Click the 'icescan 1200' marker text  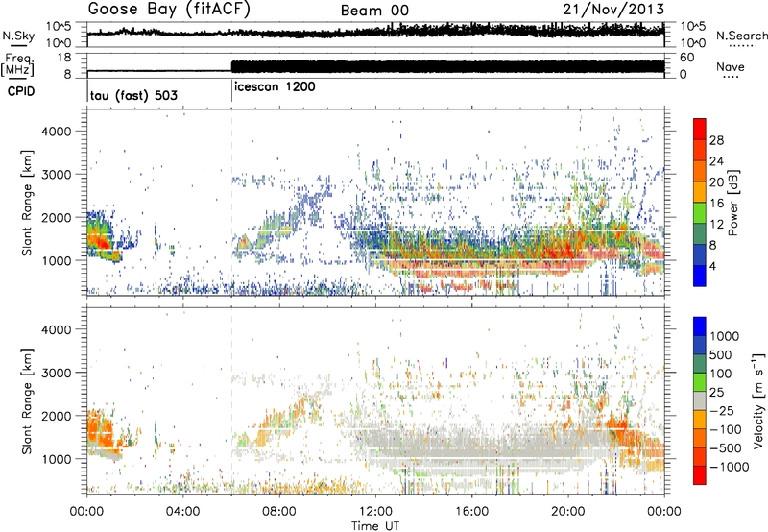tap(275, 87)
